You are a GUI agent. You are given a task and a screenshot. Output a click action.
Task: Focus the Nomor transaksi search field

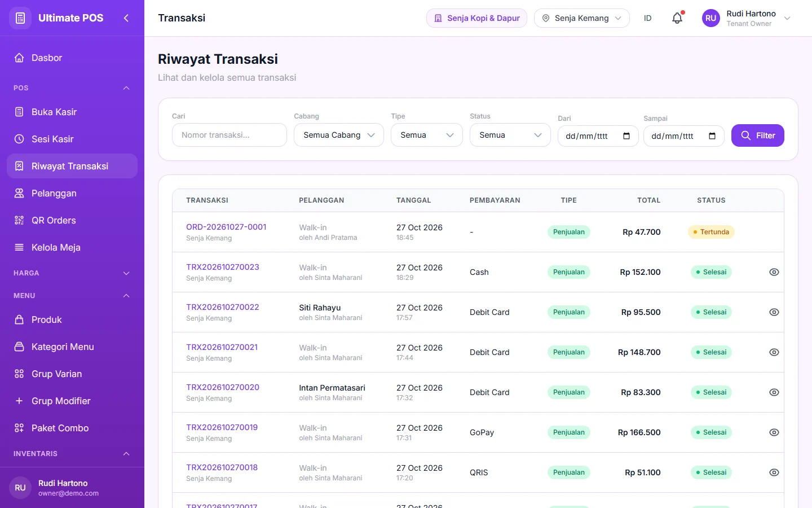click(230, 135)
